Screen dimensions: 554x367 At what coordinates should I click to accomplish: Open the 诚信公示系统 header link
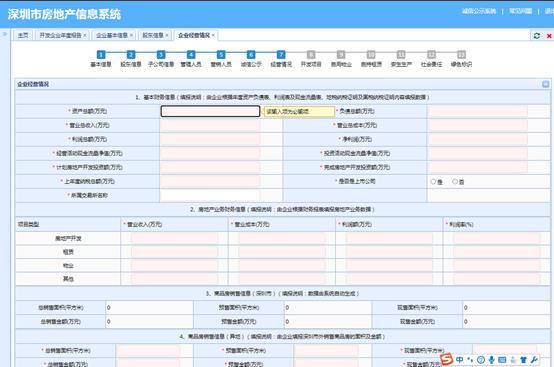coord(479,11)
